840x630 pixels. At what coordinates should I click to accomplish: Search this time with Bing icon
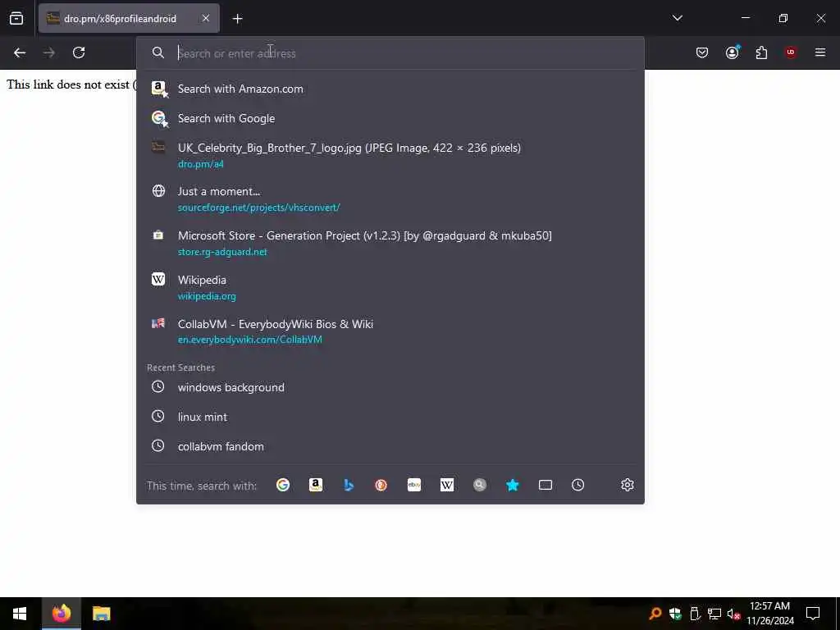tap(349, 485)
